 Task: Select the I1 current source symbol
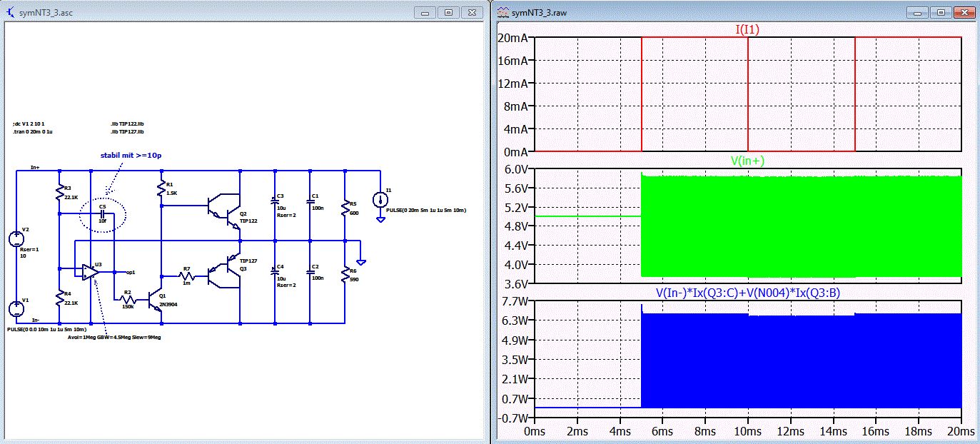tap(380, 198)
